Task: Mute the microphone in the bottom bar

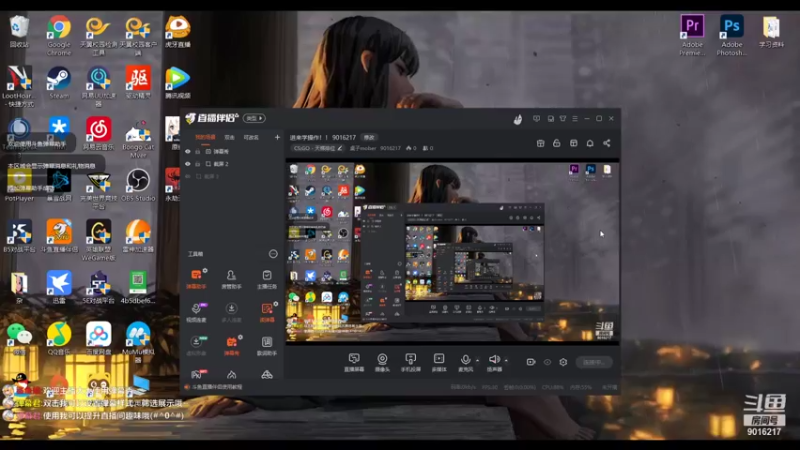Action: [465, 362]
